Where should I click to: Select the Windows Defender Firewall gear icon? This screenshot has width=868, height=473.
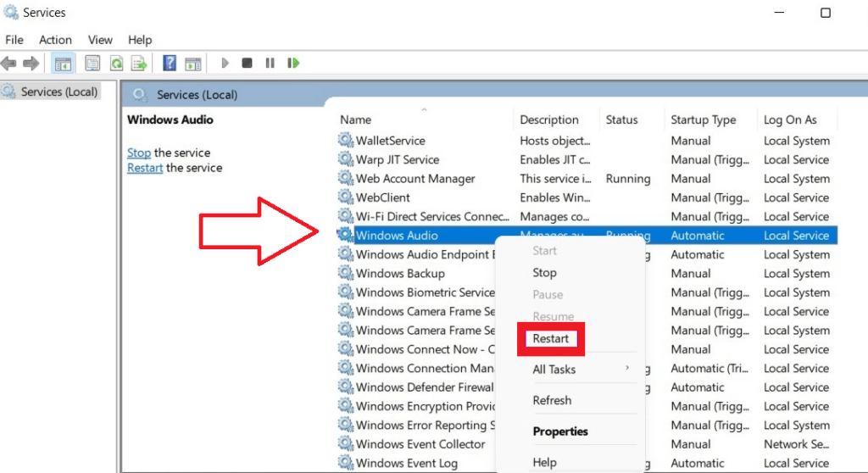point(346,386)
